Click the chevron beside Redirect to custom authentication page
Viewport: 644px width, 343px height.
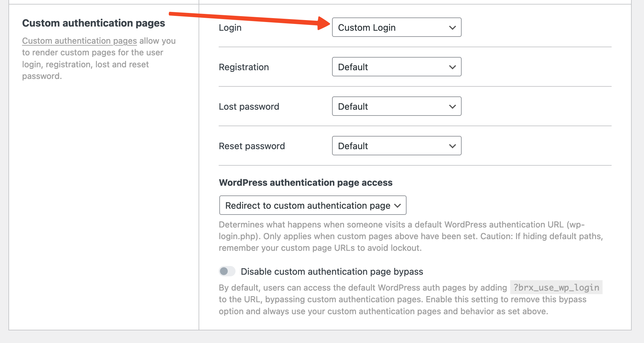(x=398, y=206)
